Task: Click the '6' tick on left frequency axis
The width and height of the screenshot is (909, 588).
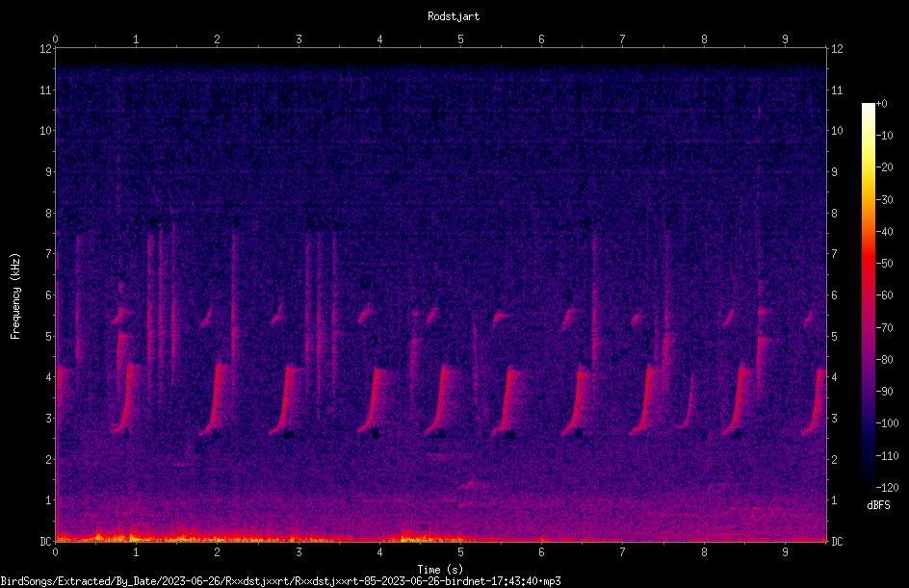Action: [x=48, y=295]
